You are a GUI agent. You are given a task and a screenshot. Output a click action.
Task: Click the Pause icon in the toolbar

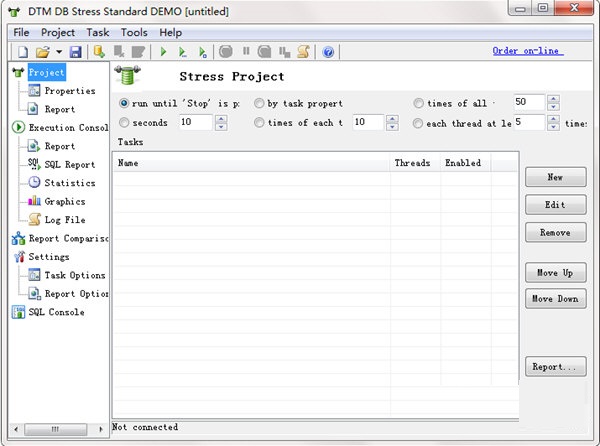pyautogui.click(x=246, y=51)
